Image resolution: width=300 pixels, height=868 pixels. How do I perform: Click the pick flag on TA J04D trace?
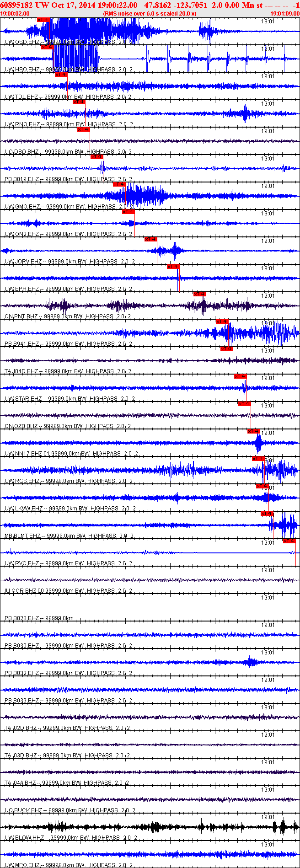227,349
